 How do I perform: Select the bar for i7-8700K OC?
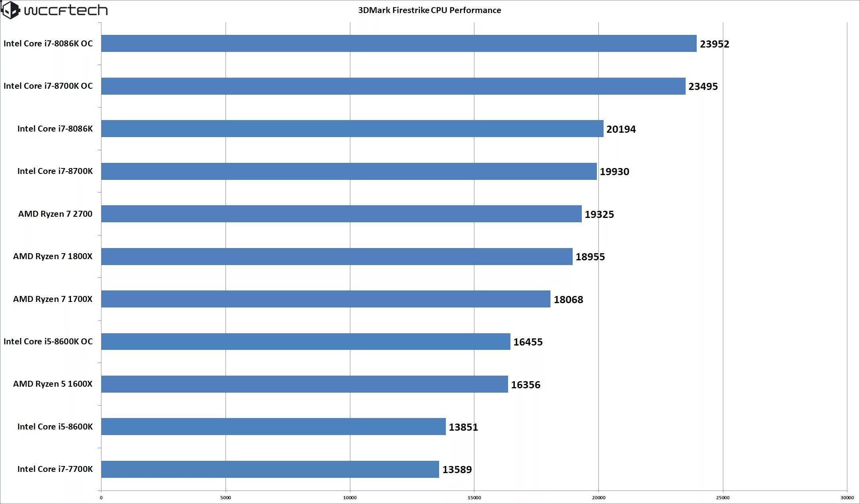coord(393,86)
